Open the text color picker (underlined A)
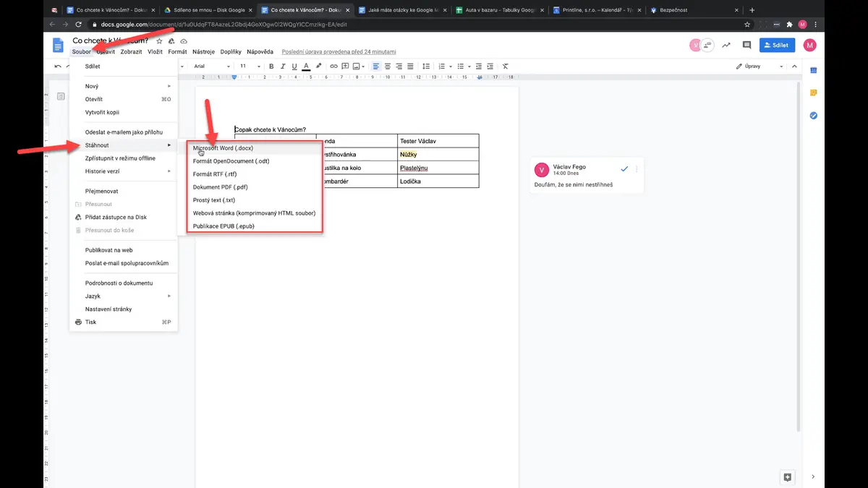Screen dimensions: 868x488 [x=306, y=66]
